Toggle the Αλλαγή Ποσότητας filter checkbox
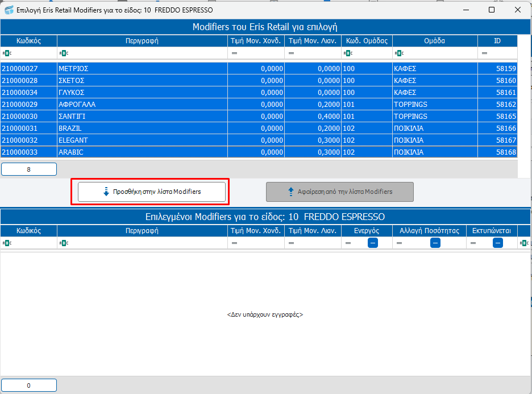 tap(435, 243)
